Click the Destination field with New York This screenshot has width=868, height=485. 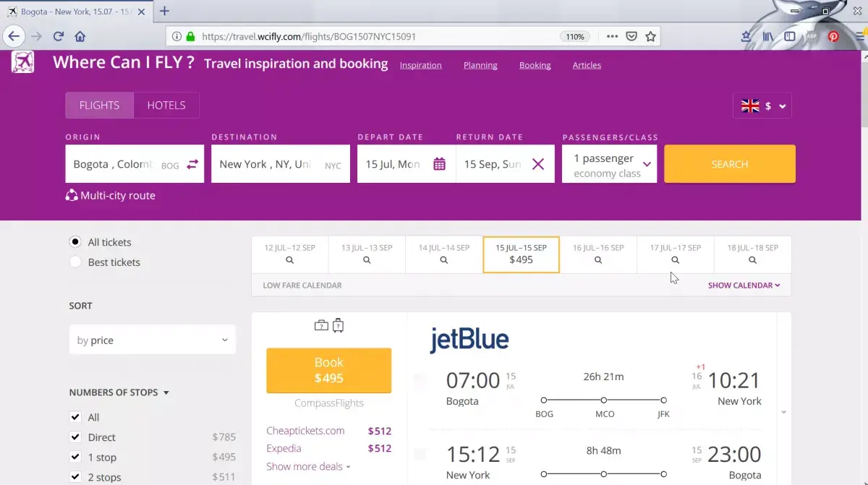tap(281, 164)
